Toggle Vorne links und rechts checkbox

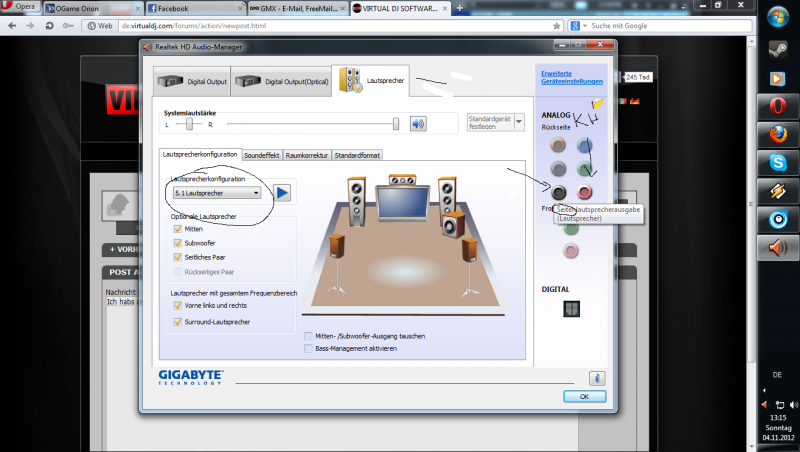178,305
